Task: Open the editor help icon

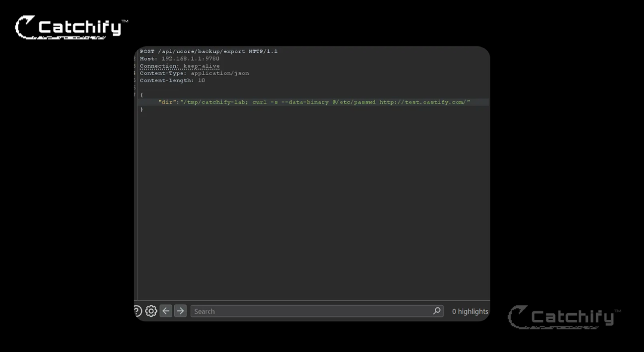Action: click(x=138, y=311)
